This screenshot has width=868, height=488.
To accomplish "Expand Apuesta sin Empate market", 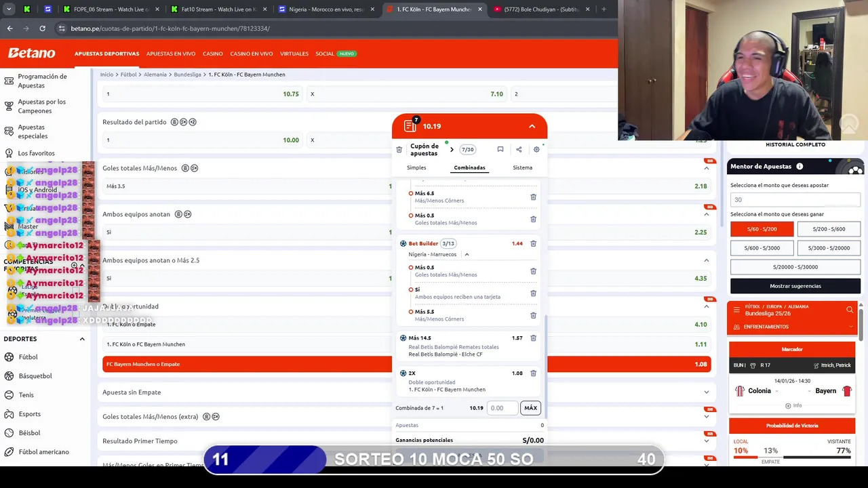I will [x=706, y=392].
